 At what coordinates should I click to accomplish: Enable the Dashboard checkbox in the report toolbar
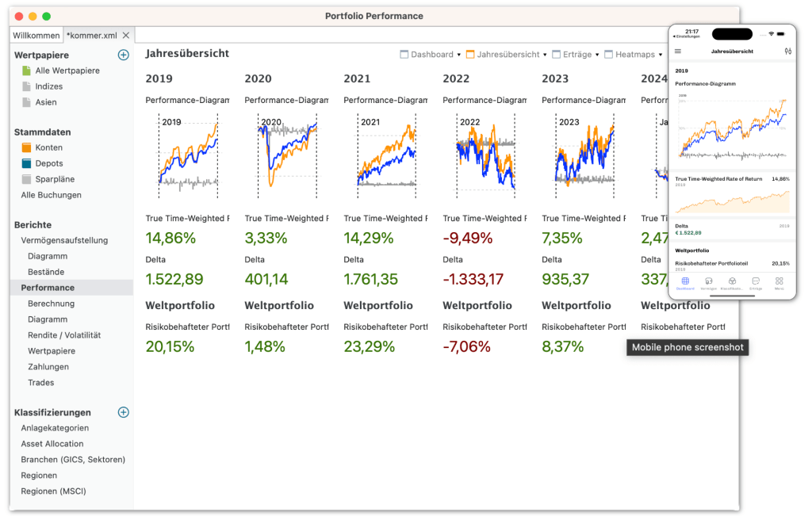click(404, 55)
